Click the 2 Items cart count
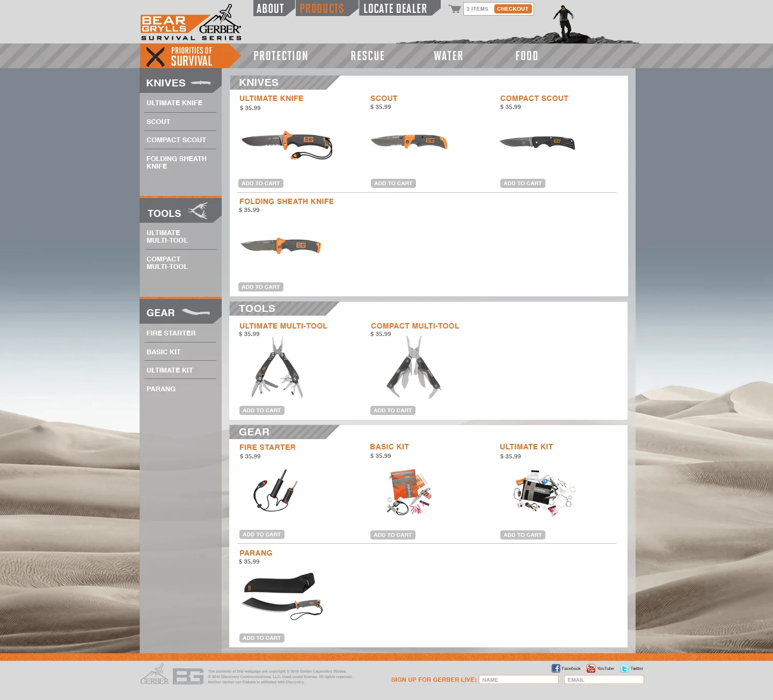This screenshot has height=700, width=773. (x=477, y=9)
